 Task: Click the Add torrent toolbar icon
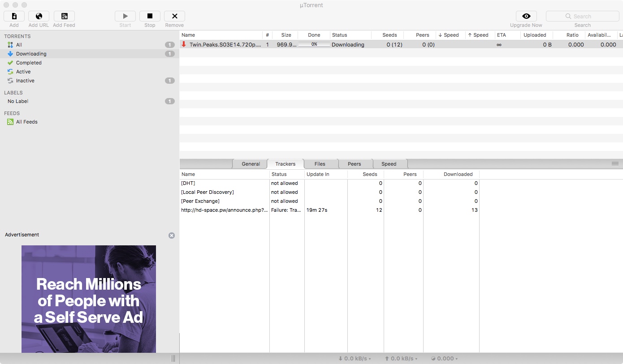coord(14,16)
